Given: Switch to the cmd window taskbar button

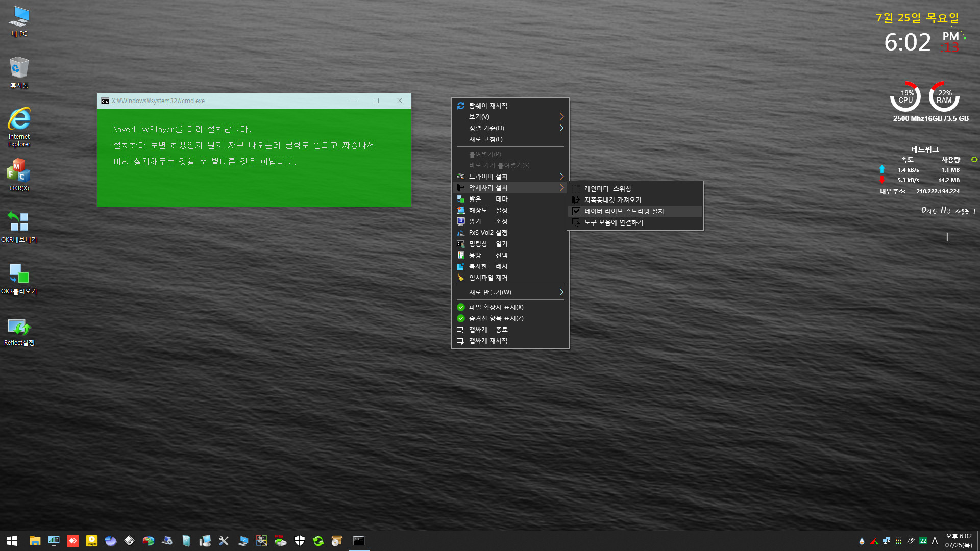Looking at the screenshot, I should pyautogui.click(x=359, y=541).
